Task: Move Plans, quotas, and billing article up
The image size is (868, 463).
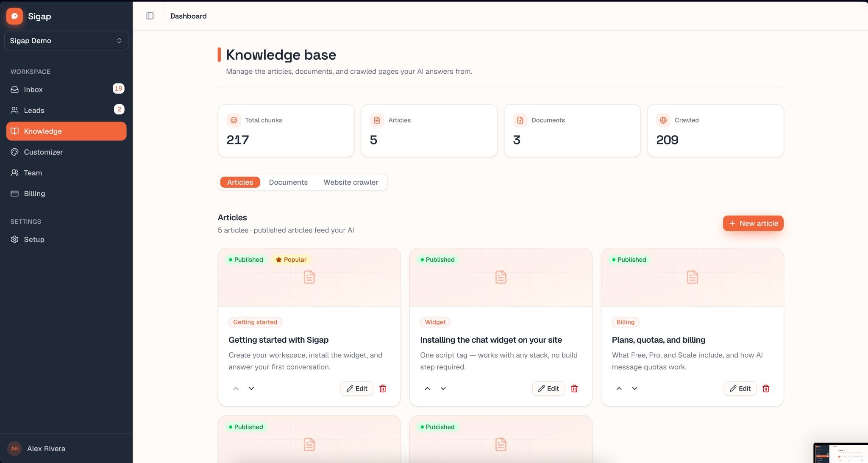Action: (x=619, y=388)
